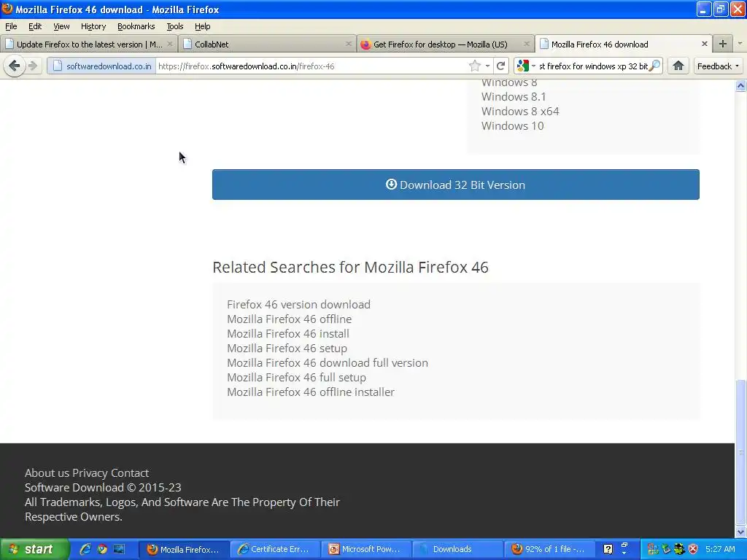
Task: Click the About us footer link
Action: click(47, 472)
